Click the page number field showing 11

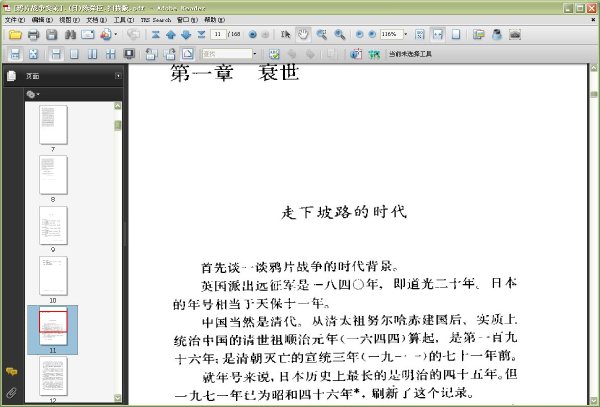coord(218,34)
